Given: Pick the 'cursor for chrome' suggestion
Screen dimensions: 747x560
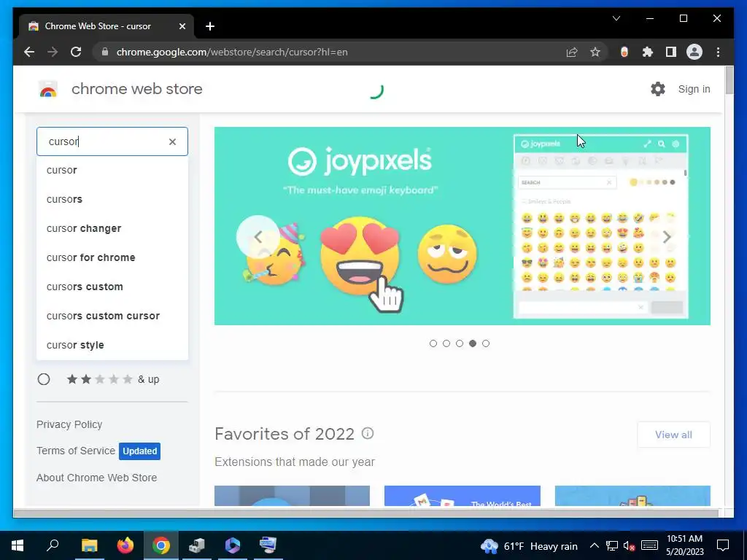Looking at the screenshot, I should tap(112, 257).
